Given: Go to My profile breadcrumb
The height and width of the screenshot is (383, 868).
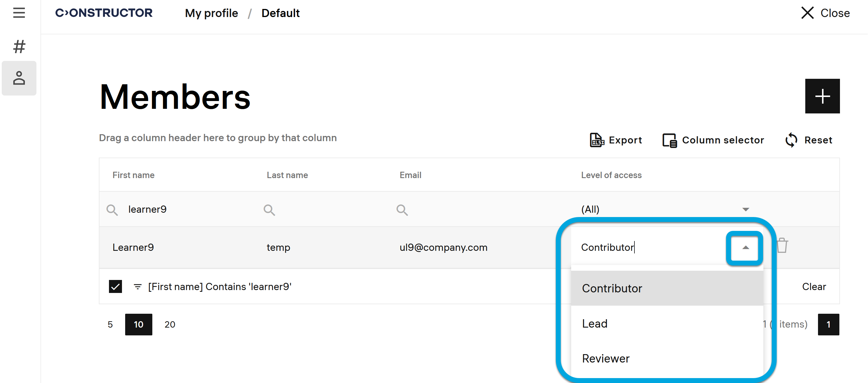Looking at the screenshot, I should pos(211,13).
